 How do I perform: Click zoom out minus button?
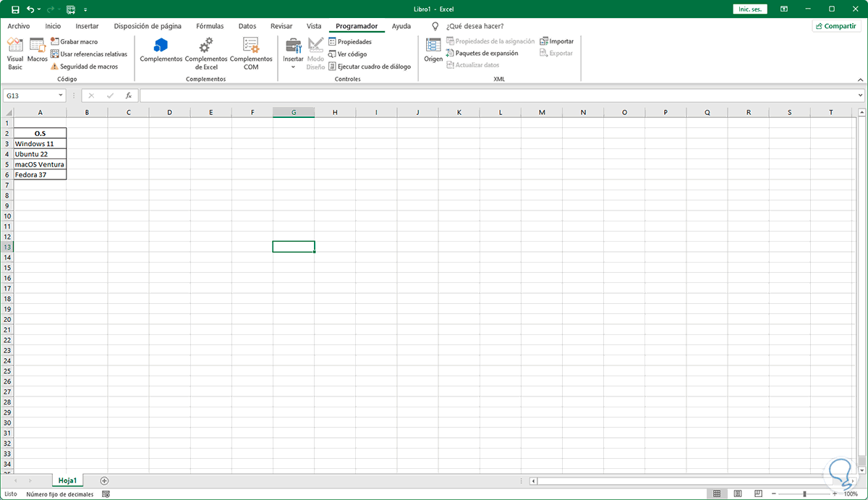click(773, 493)
